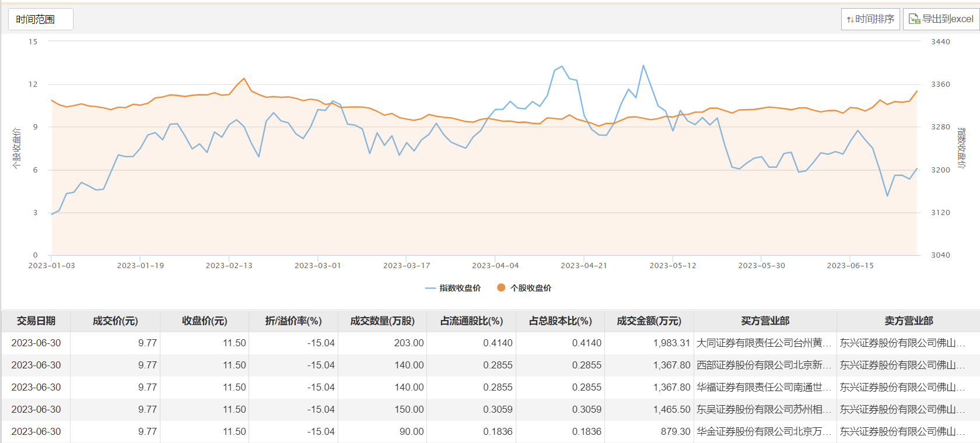Click the orange 个股收盘价 legend dot
This screenshot has height=443, width=980.
pos(501,287)
